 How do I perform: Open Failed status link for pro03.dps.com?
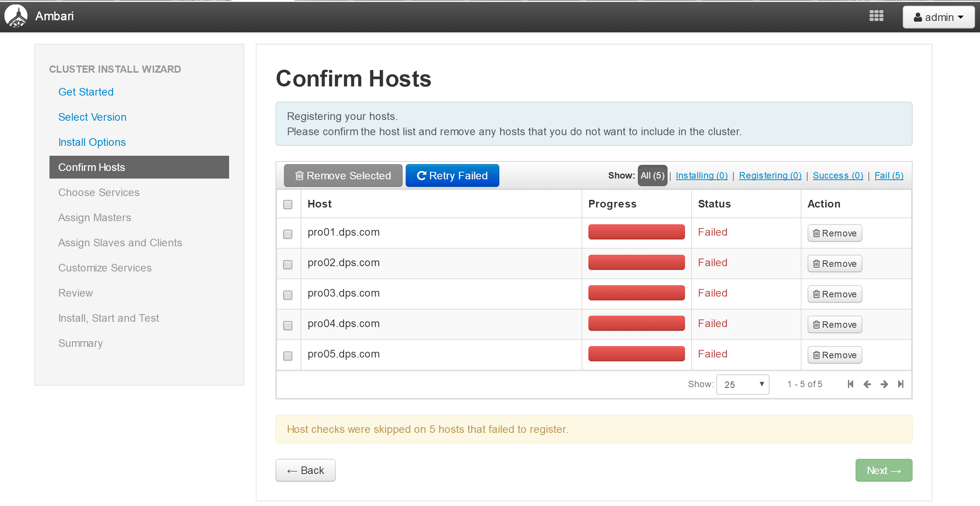click(x=712, y=293)
